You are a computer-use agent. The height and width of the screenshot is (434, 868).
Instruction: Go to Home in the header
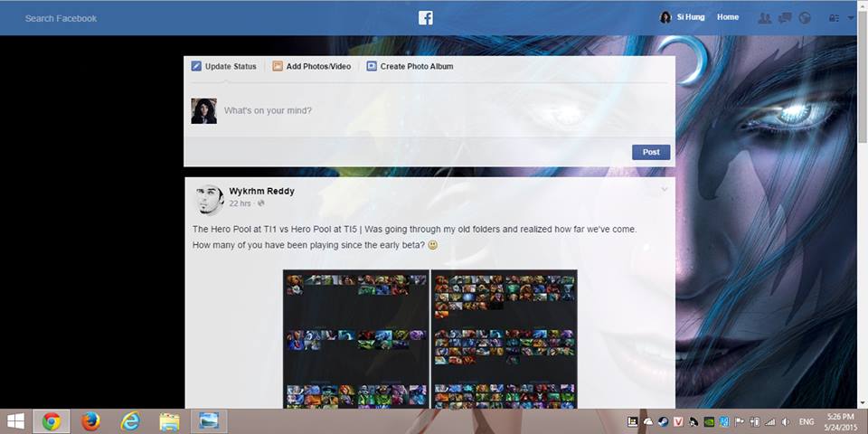click(727, 17)
